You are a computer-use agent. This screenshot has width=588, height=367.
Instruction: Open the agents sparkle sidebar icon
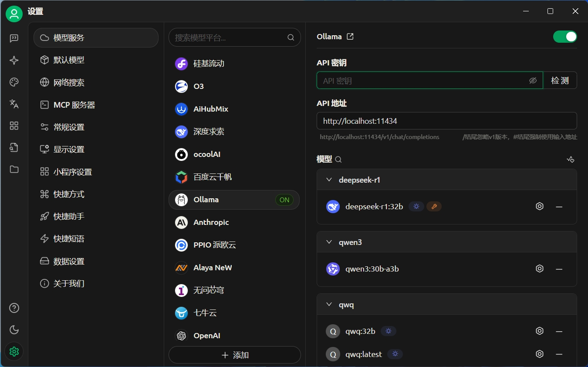tap(14, 60)
